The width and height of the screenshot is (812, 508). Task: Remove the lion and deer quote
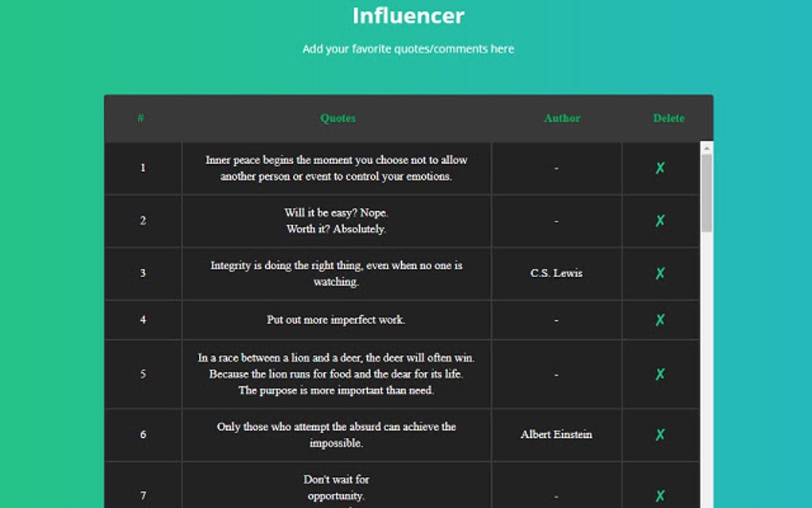pyautogui.click(x=659, y=373)
